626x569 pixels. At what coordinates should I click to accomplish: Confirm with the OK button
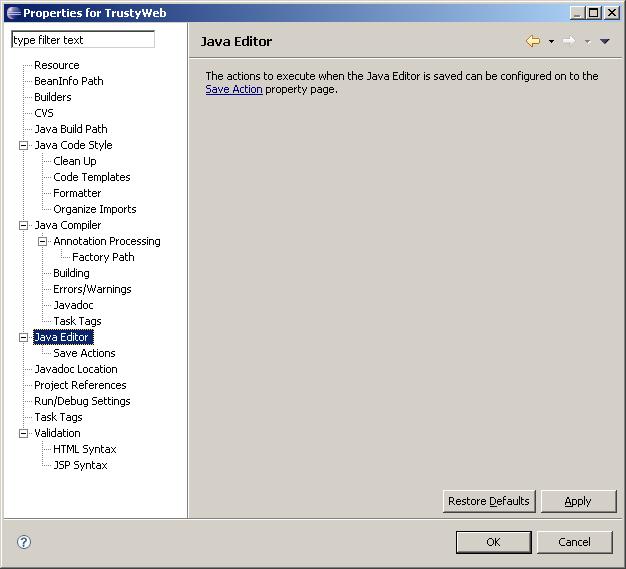tap(493, 542)
